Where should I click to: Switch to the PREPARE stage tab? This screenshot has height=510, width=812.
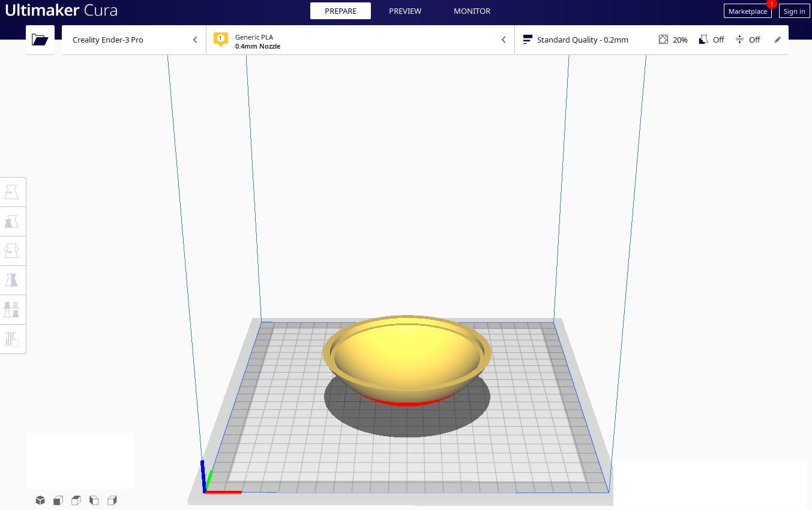[x=340, y=11]
